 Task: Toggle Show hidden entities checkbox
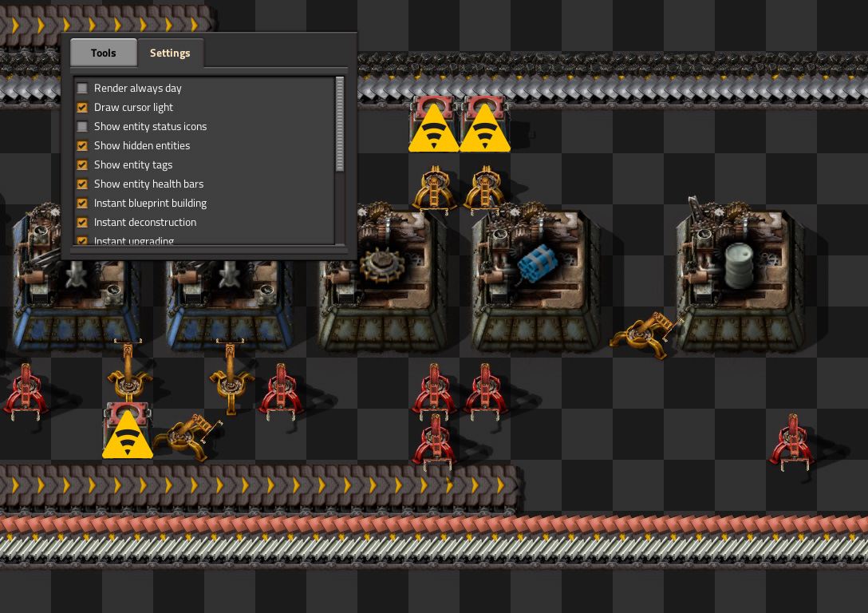point(82,145)
